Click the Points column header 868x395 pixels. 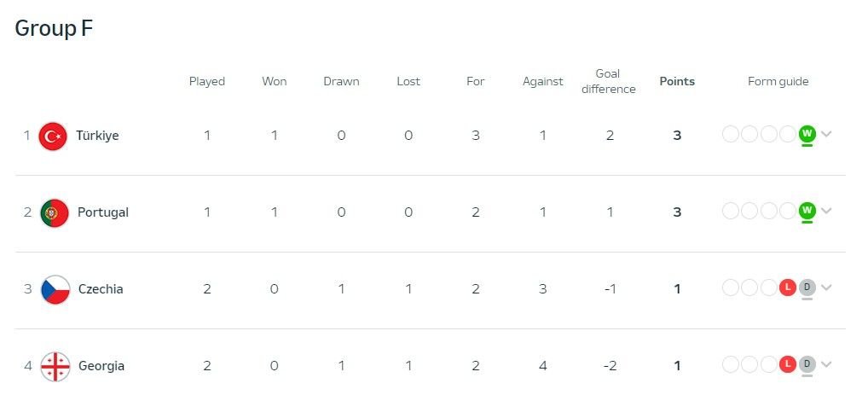[x=677, y=81]
